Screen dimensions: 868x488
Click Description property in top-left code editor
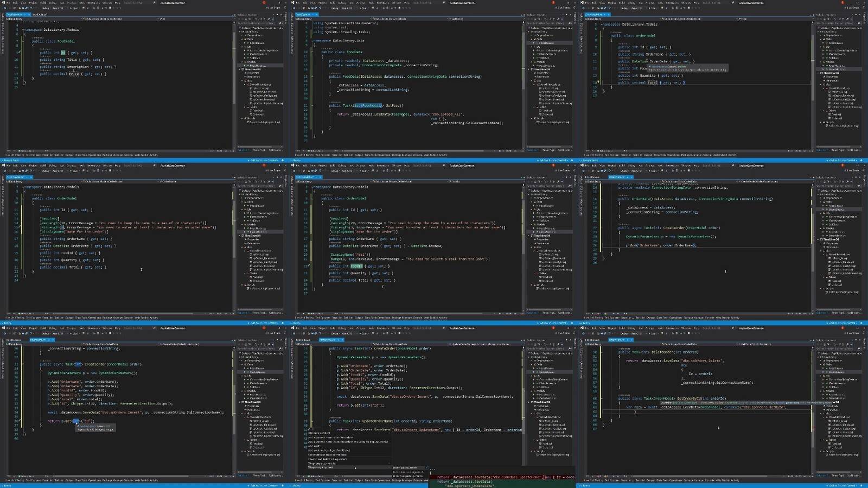pos(78,67)
